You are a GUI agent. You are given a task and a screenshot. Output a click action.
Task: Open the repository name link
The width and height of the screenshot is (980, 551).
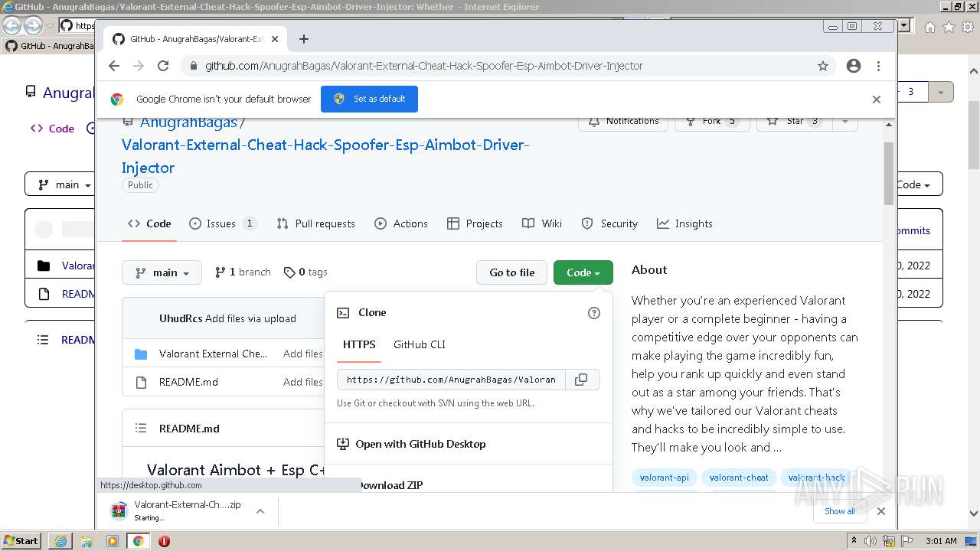click(325, 156)
